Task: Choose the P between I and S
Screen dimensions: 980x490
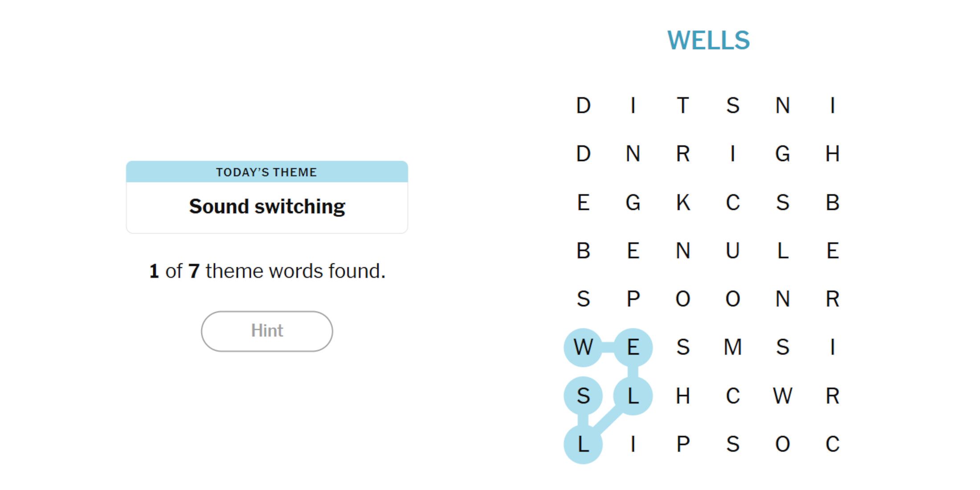Action: [x=683, y=444]
